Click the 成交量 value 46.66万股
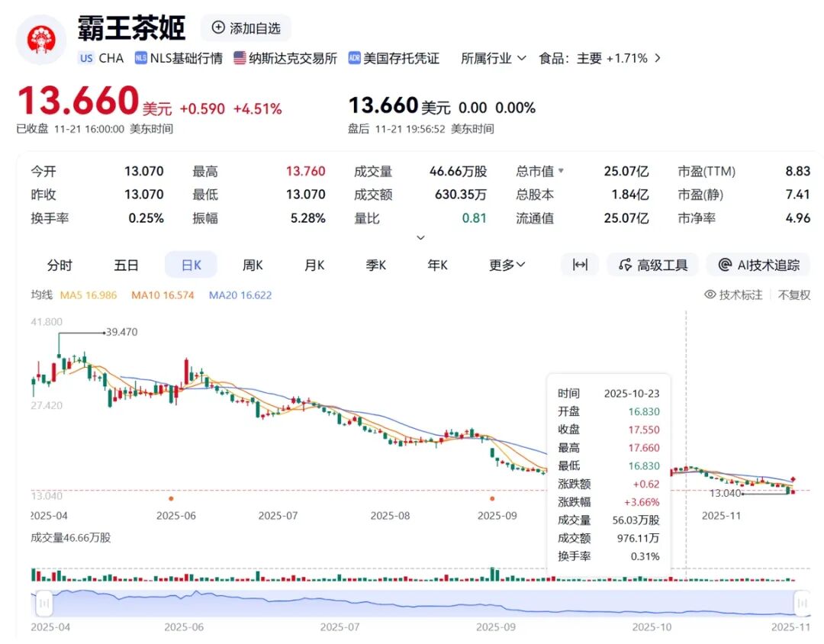Screen dimensions: 824x644 [458, 172]
